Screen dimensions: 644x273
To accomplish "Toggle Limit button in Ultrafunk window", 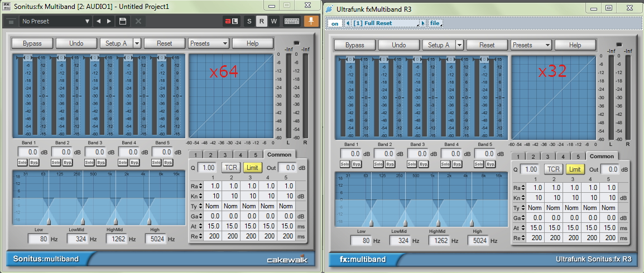I will [x=575, y=169].
